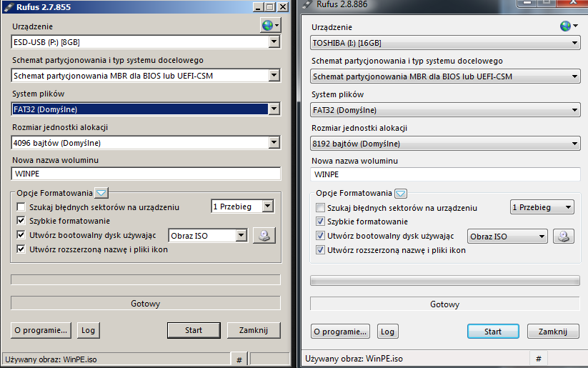The width and height of the screenshot is (588, 368).
Task: Click Gotowy status bar in Rufus 2.8.886
Action: pos(445,304)
